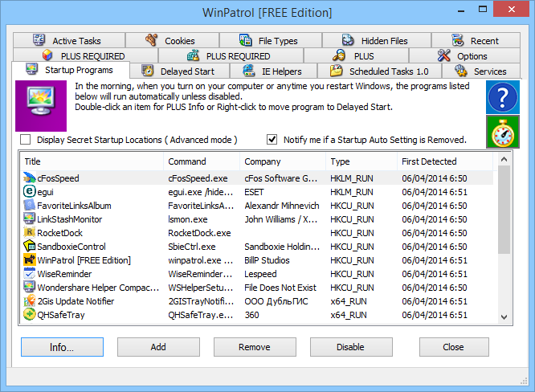This screenshot has height=392, width=535.
Task: Click the RocketDock row icon
Action: [x=30, y=232]
